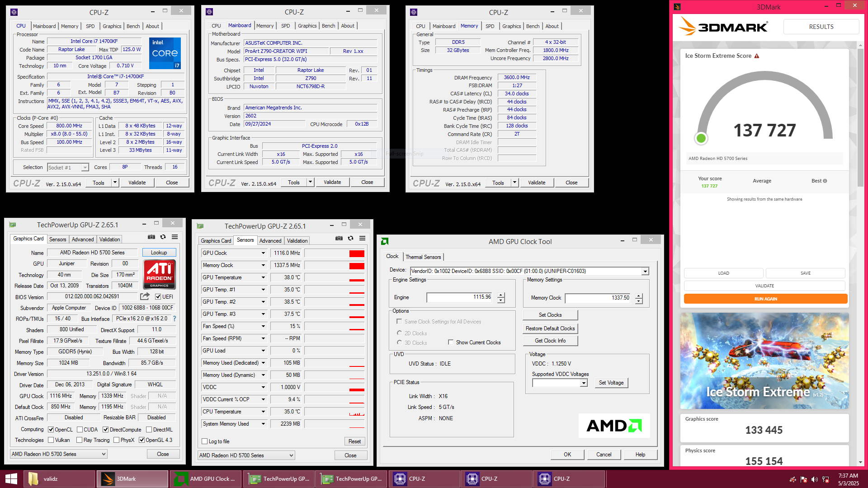The height and width of the screenshot is (488, 868).
Task: Click the volume speaker icon in system tray
Action: pos(814,479)
